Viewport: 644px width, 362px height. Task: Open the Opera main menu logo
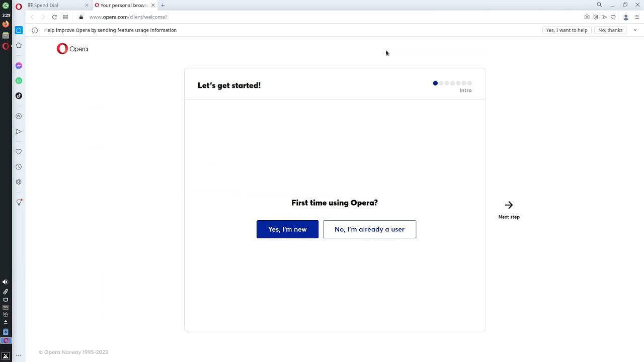(19, 6)
